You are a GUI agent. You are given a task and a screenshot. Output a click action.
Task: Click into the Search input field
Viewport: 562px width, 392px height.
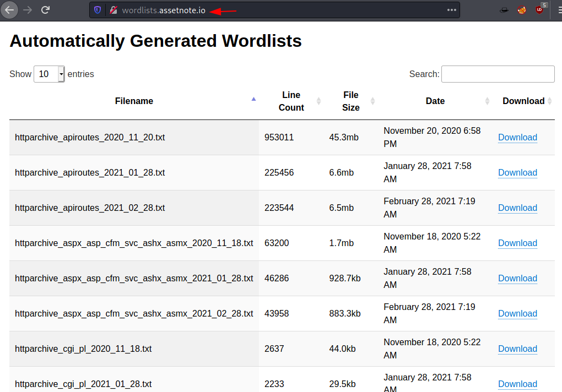tap(498, 74)
